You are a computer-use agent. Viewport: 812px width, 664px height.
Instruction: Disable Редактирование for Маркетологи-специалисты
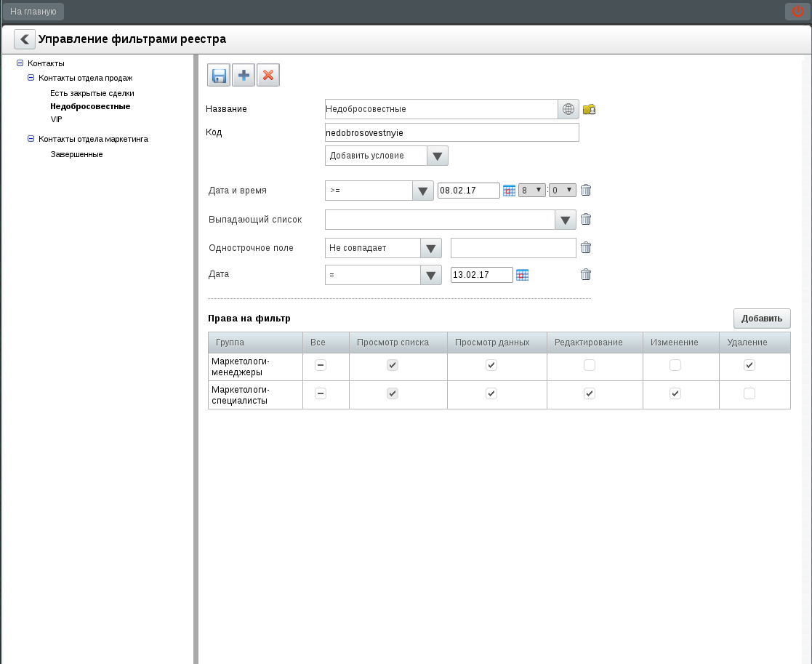pyautogui.click(x=590, y=393)
